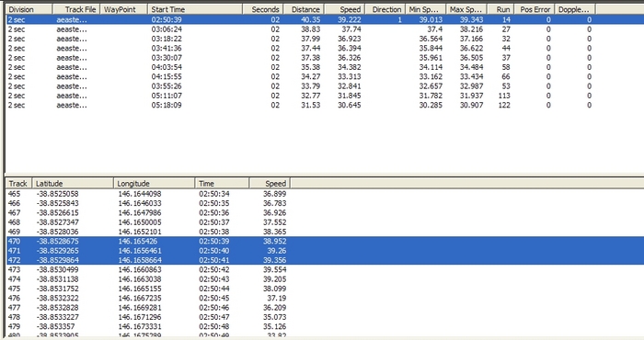This screenshot has height=340, width=644.
Task: Click distance value 40.35
Action: pos(311,19)
